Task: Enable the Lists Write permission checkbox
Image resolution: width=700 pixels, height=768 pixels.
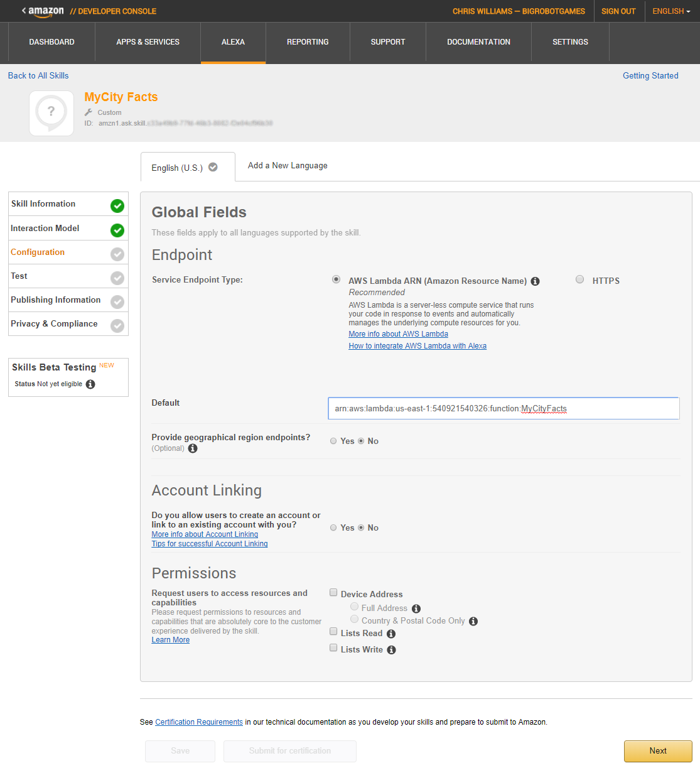Action: pos(333,647)
